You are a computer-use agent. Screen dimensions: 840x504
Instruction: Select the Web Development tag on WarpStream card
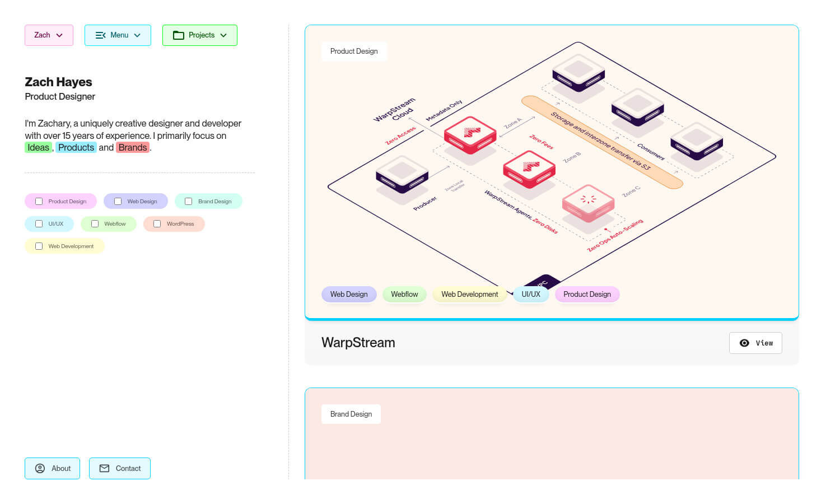click(469, 294)
